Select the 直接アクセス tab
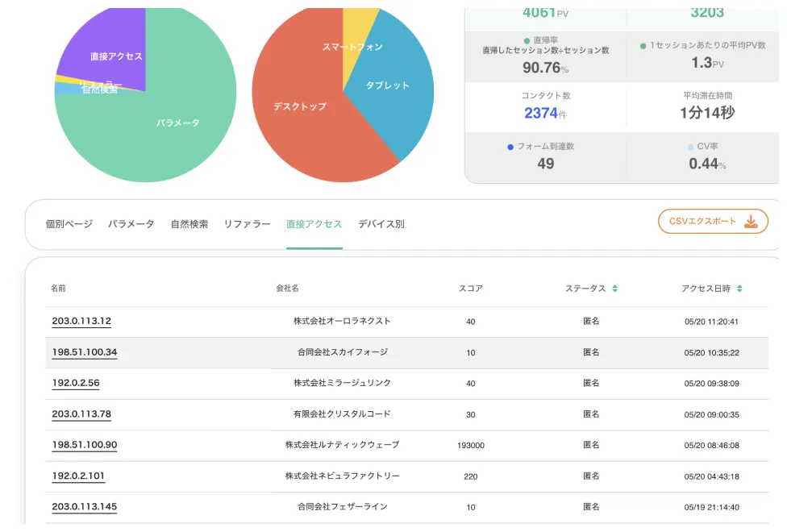 (x=314, y=224)
